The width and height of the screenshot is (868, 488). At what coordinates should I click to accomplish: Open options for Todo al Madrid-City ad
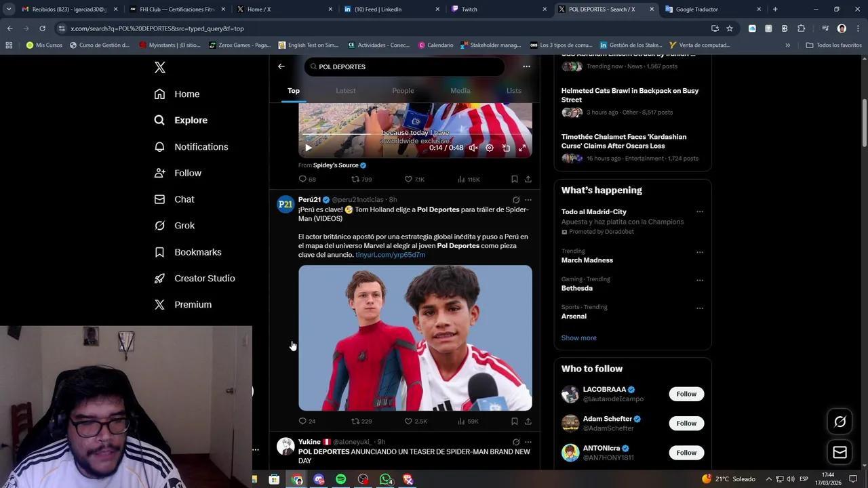700,212
